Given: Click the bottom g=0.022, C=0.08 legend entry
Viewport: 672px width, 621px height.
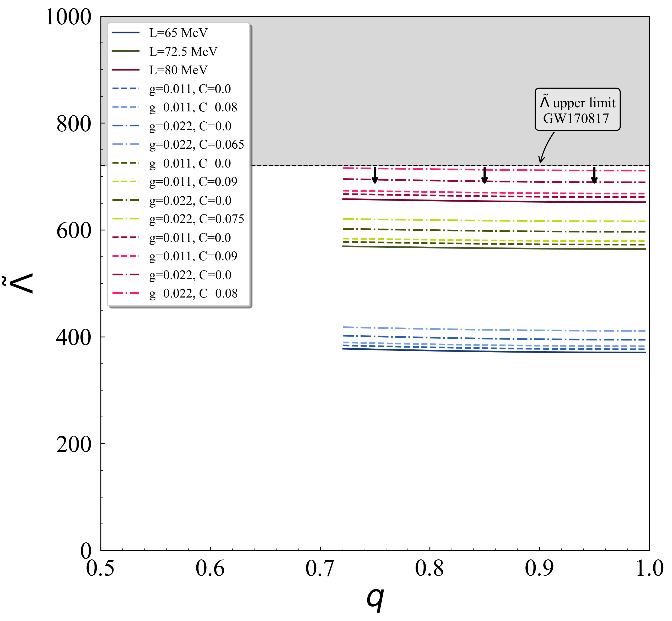Looking at the screenshot, I should tap(193, 293).
